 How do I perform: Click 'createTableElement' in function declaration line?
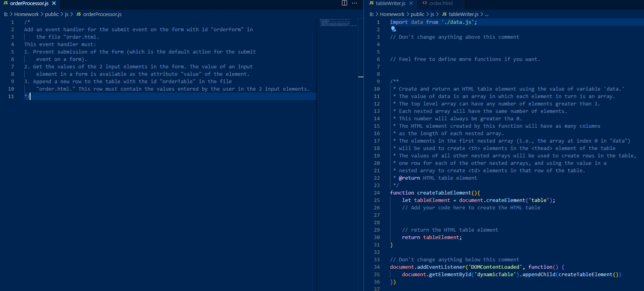click(444, 193)
